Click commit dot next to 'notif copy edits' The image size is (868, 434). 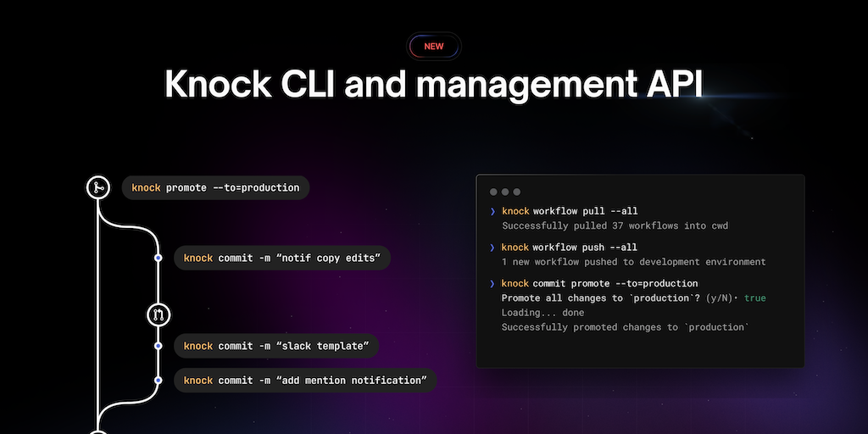click(159, 258)
